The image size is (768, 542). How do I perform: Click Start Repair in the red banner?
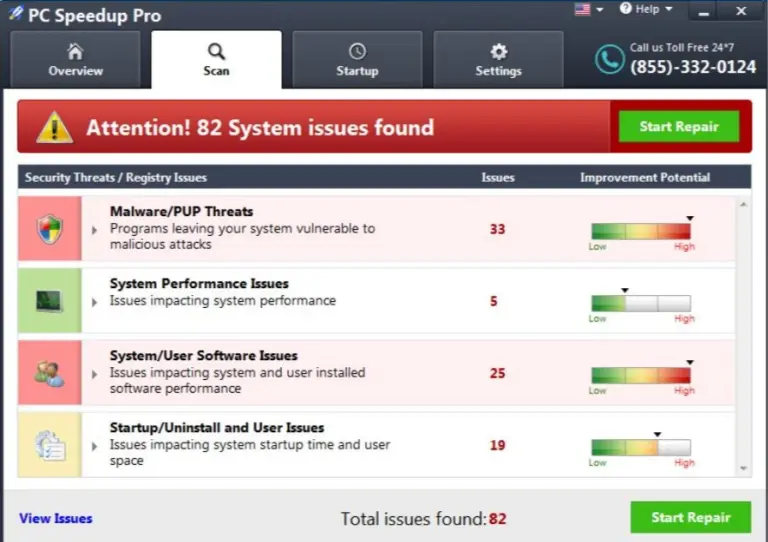[679, 126]
